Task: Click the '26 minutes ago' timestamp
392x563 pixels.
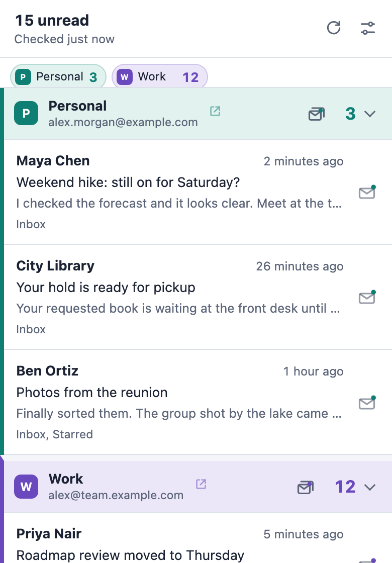Action: 300,266
